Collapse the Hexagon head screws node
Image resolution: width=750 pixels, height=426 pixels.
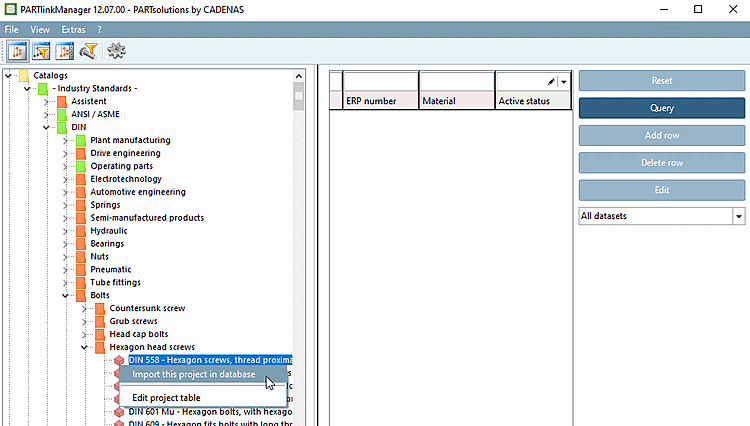(x=84, y=347)
